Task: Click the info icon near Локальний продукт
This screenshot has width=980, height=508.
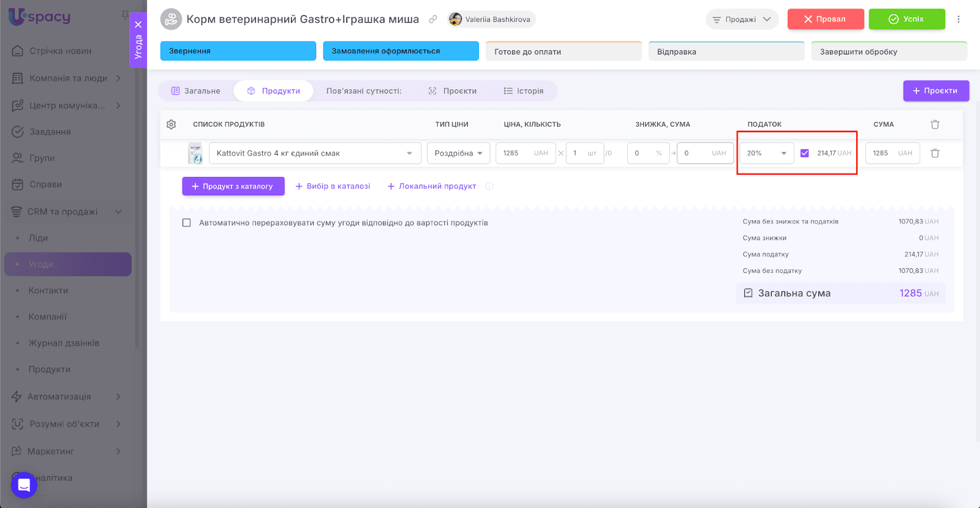Action: tap(489, 187)
